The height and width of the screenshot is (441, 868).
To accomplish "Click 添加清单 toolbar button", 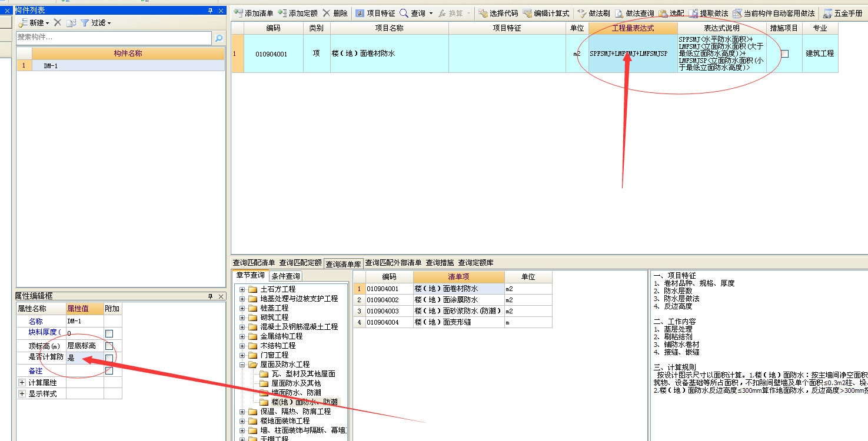I will 254,13.
